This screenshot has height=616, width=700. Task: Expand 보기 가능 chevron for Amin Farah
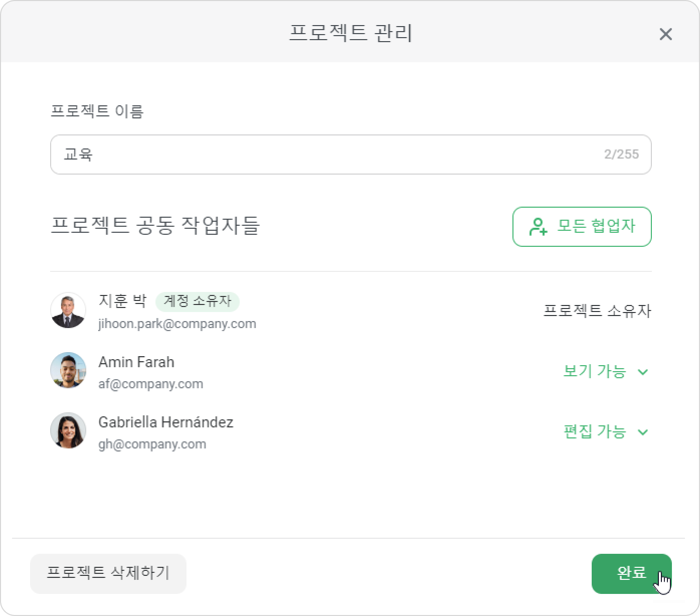(x=643, y=372)
